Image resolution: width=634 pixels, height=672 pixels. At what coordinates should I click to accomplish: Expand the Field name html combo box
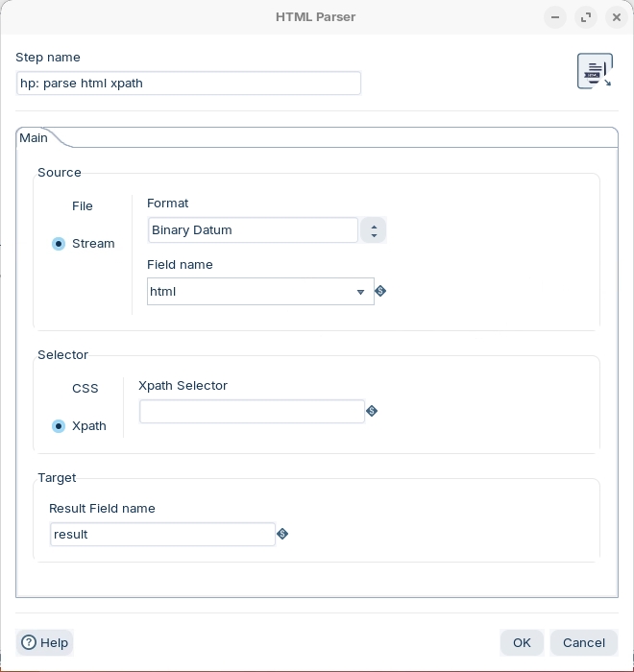tap(361, 292)
